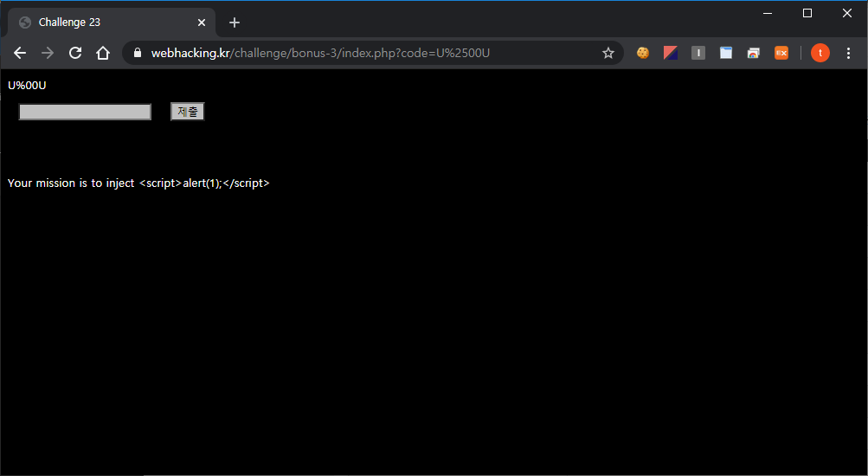Click the 'Your mission is to inject' text
868x476 pixels.
(x=71, y=183)
